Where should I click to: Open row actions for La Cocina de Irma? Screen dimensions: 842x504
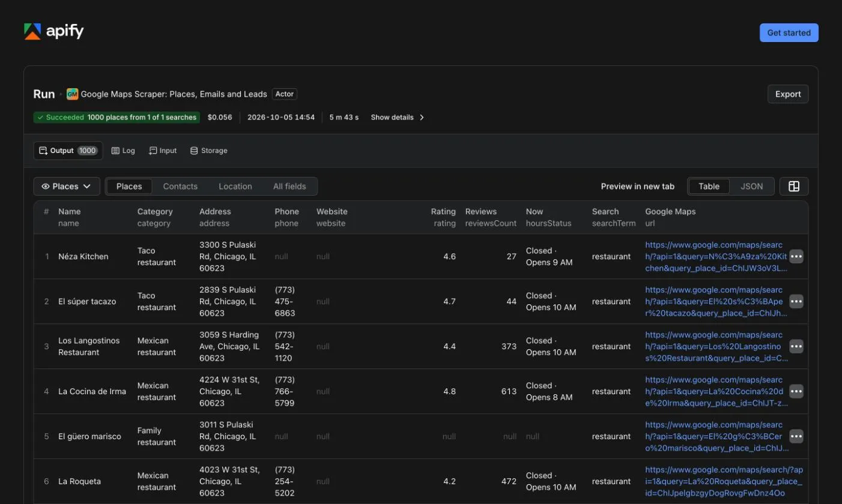coord(796,391)
